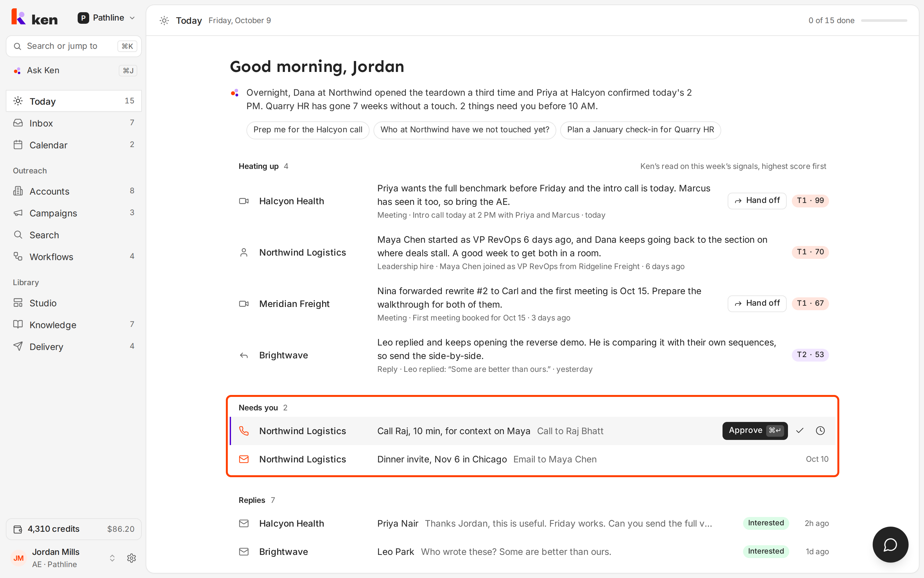Open Ask Ken
Screen dimensions: 924x578
click(x=74, y=70)
